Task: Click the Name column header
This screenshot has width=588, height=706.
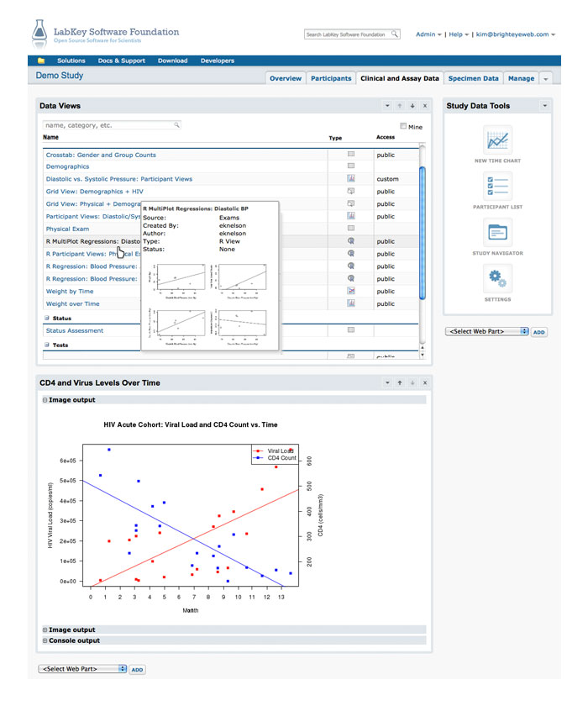Action: click(x=51, y=137)
